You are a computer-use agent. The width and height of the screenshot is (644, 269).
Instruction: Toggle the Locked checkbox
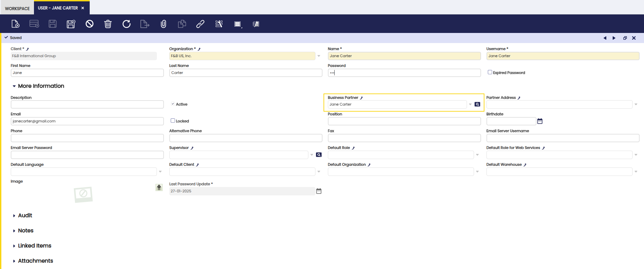(x=173, y=121)
